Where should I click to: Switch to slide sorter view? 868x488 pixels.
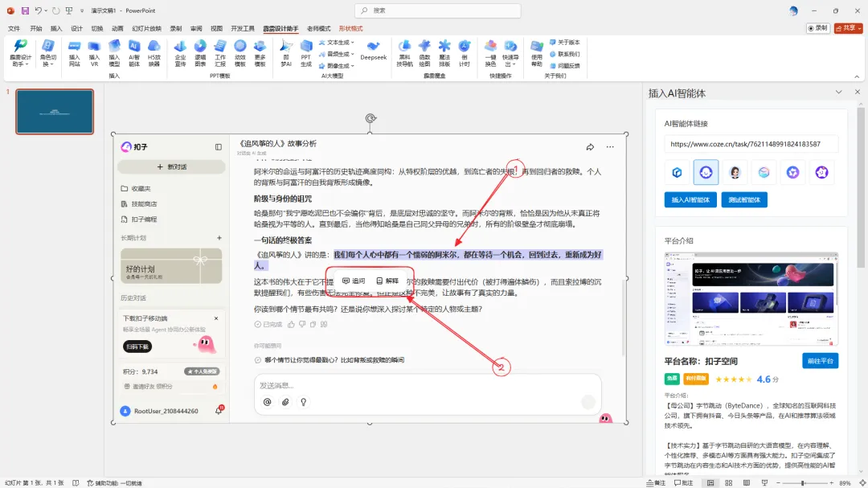pyautogui.click(x=728, y=483)
